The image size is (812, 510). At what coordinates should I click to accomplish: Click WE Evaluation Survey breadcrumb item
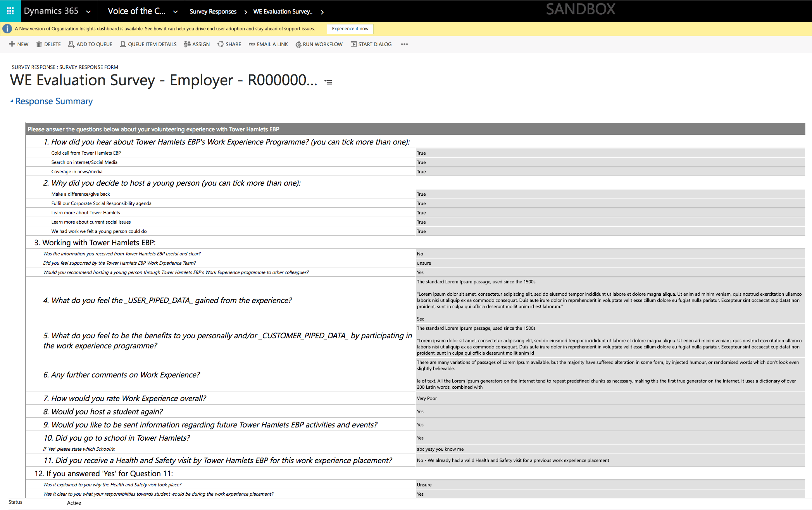point(283,12)
